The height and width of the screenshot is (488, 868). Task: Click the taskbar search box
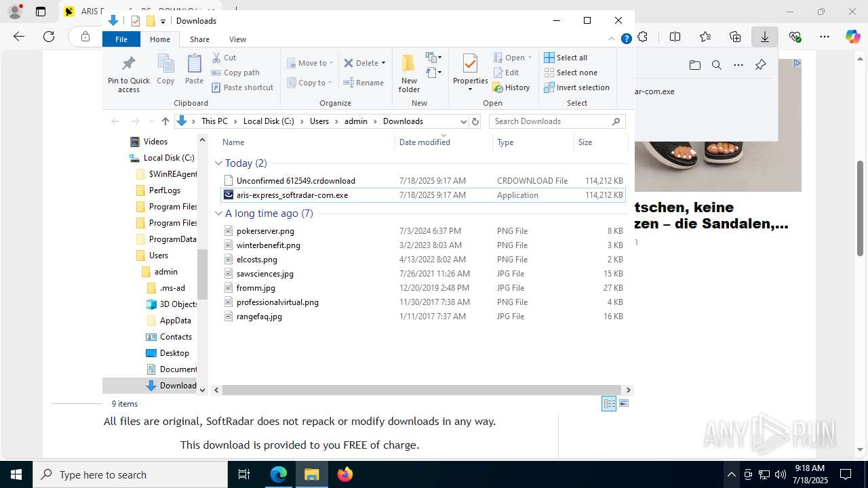pyautogui.click(x=130, y=474)
